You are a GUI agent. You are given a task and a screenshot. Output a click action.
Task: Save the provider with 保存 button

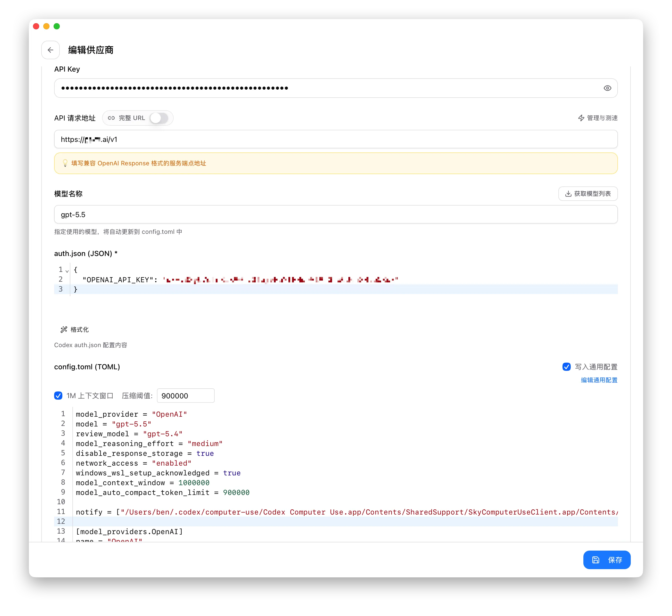(x=607, y=560)
